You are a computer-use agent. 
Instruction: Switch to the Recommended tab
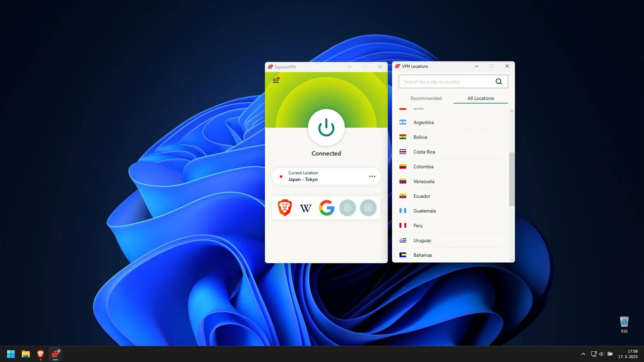click(426, 98)
